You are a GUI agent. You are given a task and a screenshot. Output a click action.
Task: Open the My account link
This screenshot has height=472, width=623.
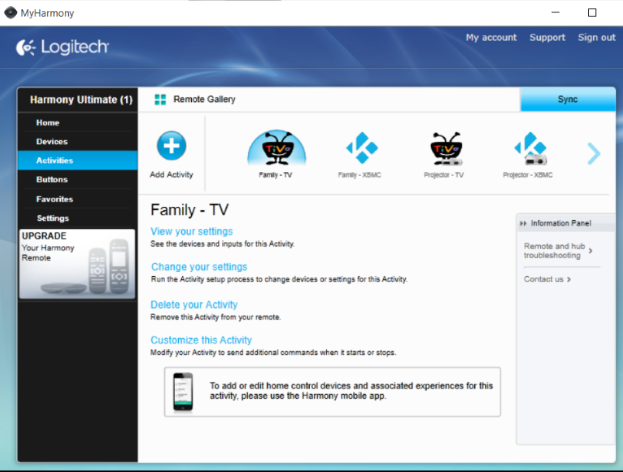[x=491, y=37]
